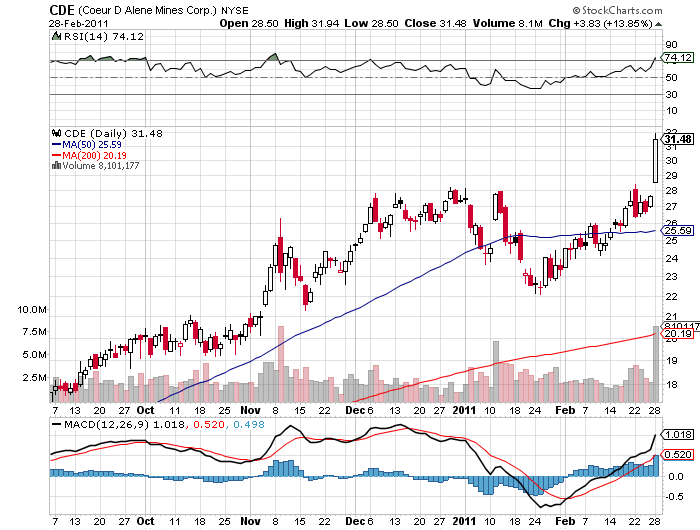Screen dimensions: 700x530
Task: Click the 2011 label below the MACD panel
Action: pyautogui.click(x=464, y=521)
